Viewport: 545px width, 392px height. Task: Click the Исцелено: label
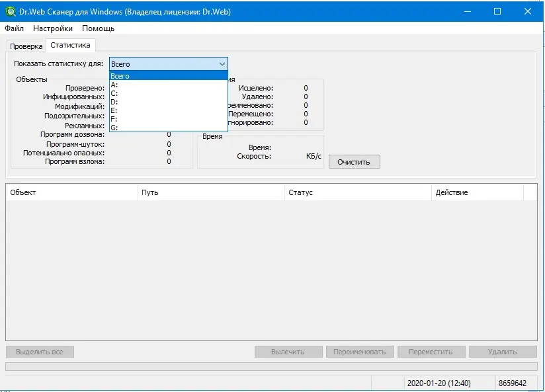click(256, 89)
